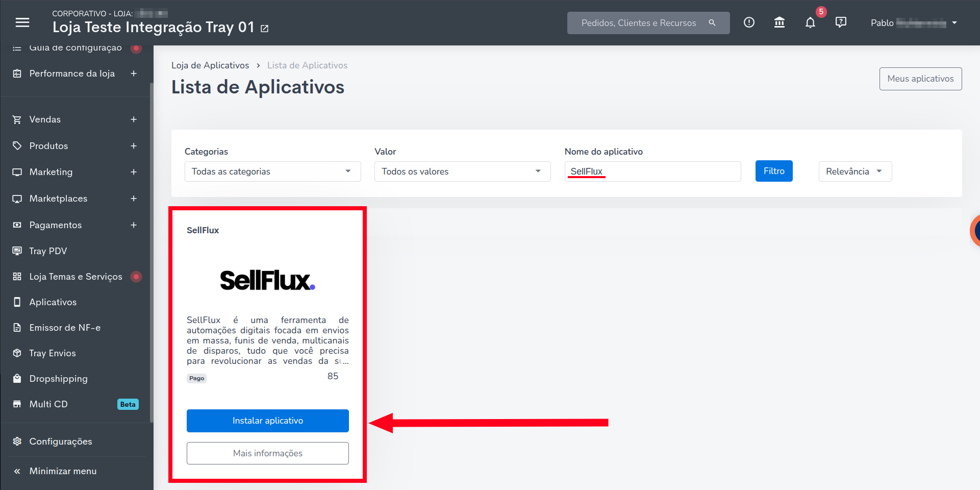
Task: Click the Tray Envios box icon
Action: coord(17,353)
